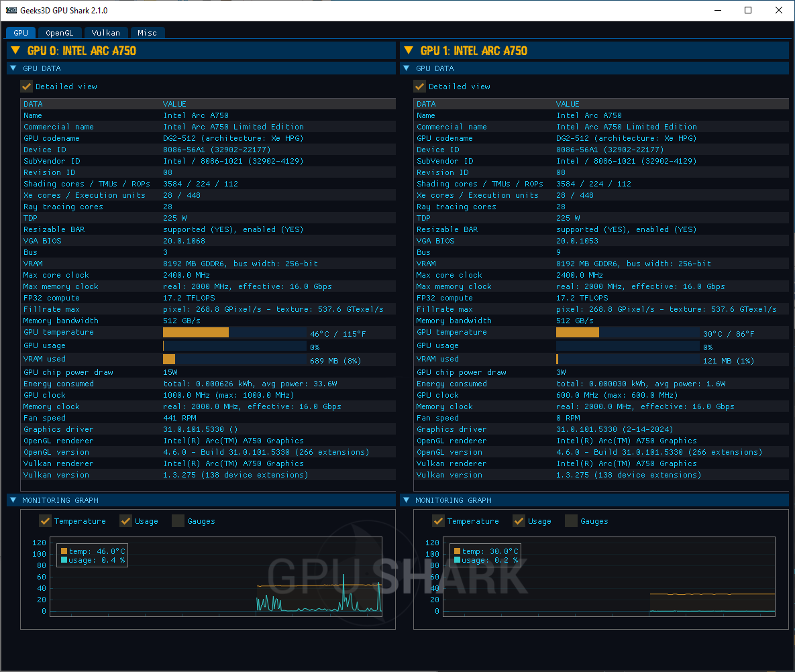Image resolution: width=795 pixels, height=672 pixels.
Task: Select GPU 0 Xe cores value 28 / 448
Action: coord(182,196)
